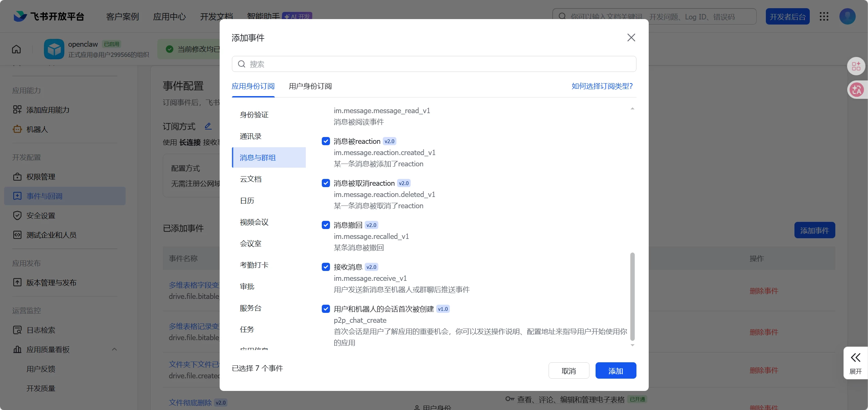Click the openclaw app cube icon
The height and width of the screenshot is (410, 868).
click(54, 49)
